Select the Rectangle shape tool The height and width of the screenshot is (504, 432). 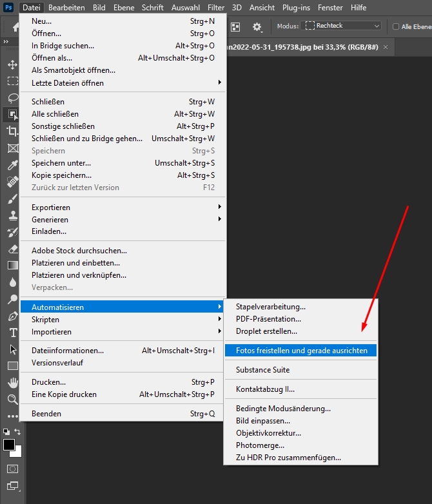coord(13,366)
